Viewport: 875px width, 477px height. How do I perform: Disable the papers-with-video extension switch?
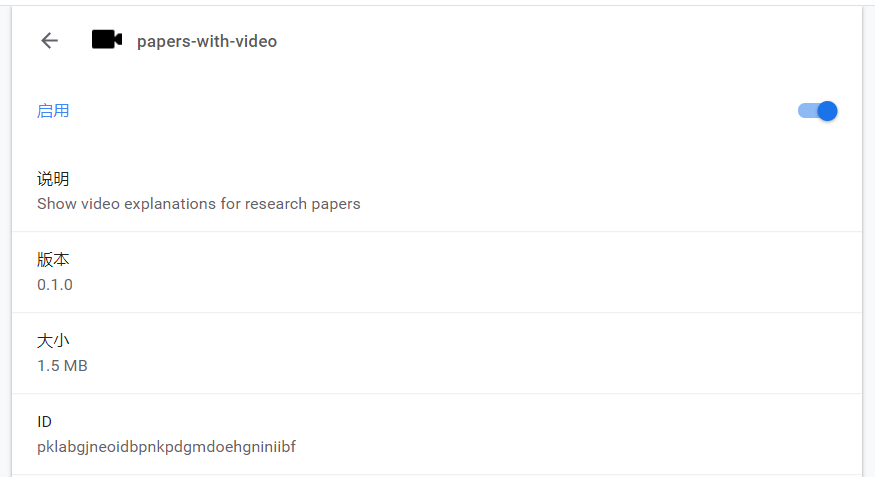click(x=818, y=111)
